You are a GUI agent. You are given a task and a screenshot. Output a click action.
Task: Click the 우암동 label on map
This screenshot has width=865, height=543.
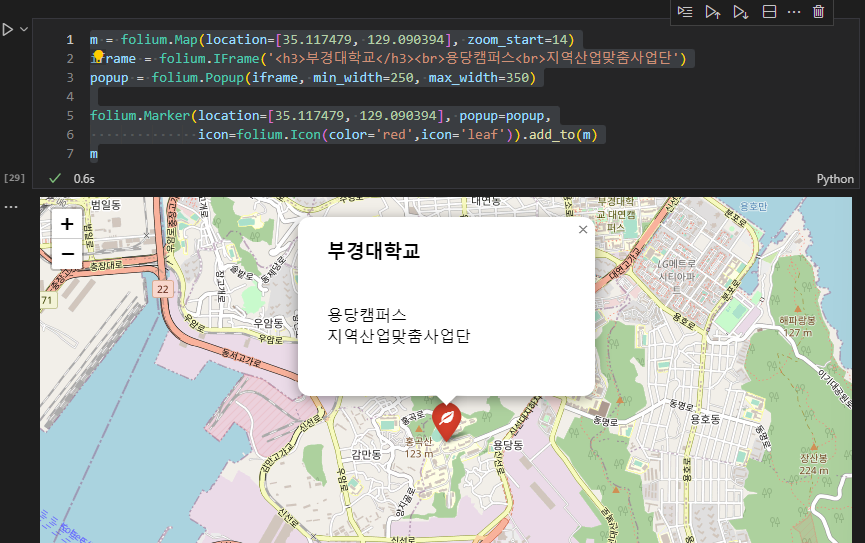pyautogui.click(x=269, y=323)
